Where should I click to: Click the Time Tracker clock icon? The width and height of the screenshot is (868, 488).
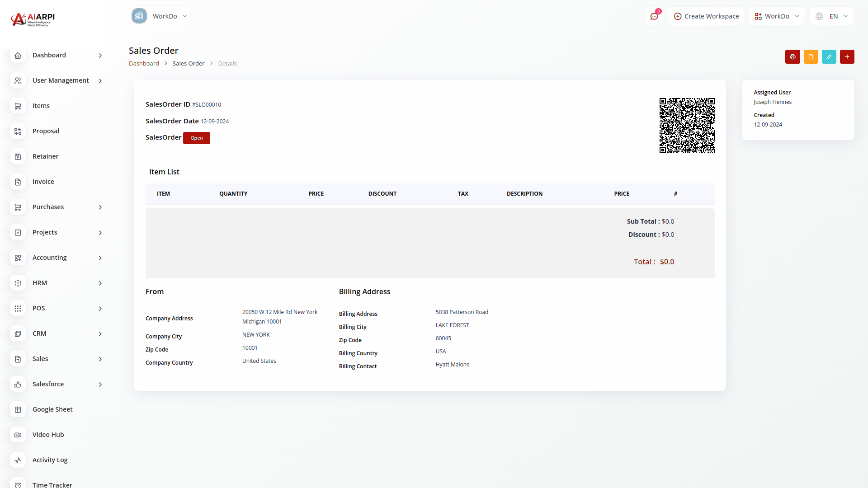click(x=18, y=484)
